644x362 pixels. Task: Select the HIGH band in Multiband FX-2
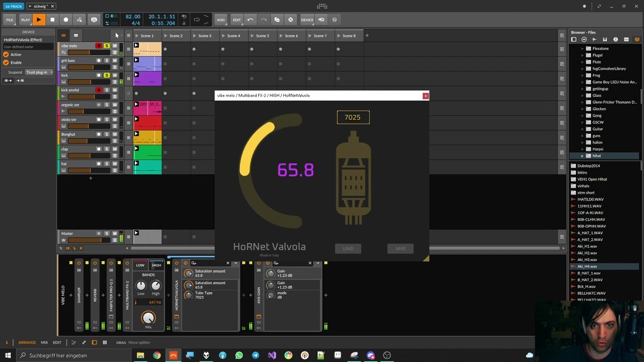(156, 265)
